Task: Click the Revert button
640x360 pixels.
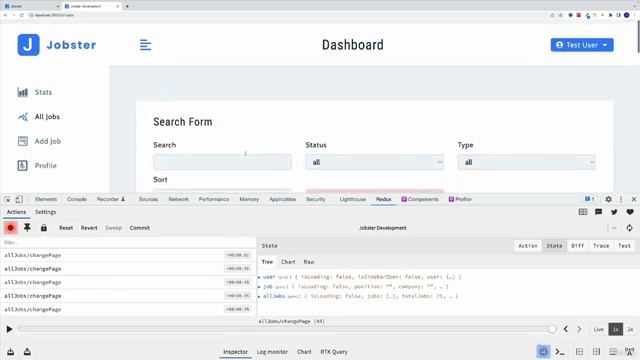Action: coord(89,228)
